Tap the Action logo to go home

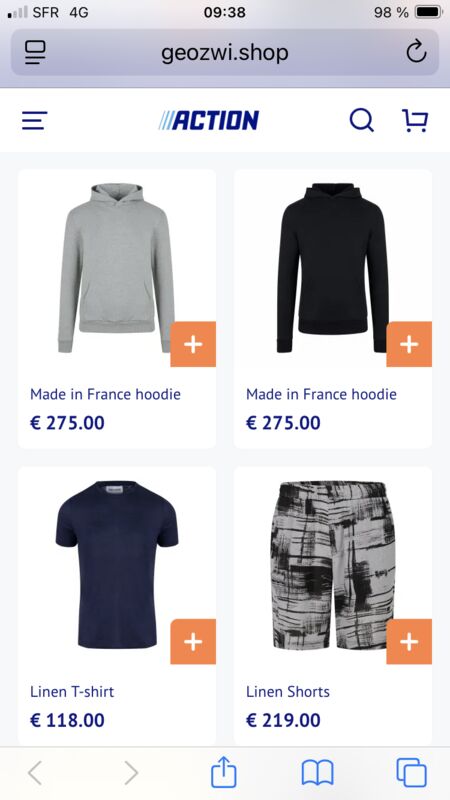(x=208, y=121)
